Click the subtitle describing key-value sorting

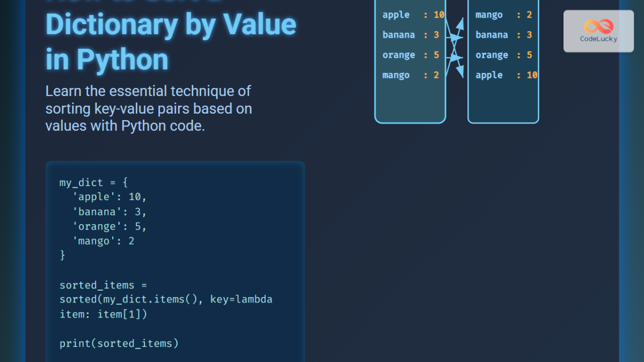[x=148, y=108]
